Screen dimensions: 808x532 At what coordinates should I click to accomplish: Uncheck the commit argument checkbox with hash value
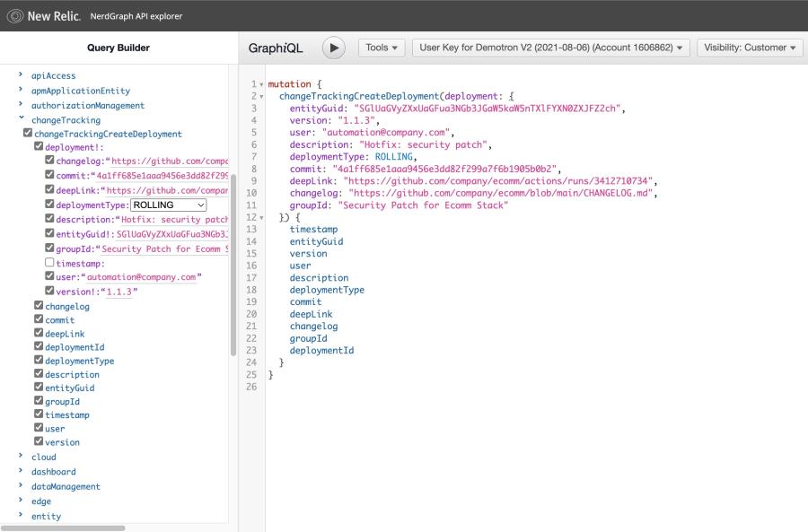(49, 175)
